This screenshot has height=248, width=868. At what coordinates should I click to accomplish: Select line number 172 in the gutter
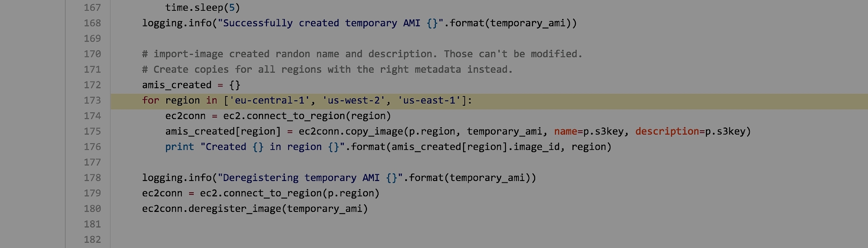click(x=92, y=85)
